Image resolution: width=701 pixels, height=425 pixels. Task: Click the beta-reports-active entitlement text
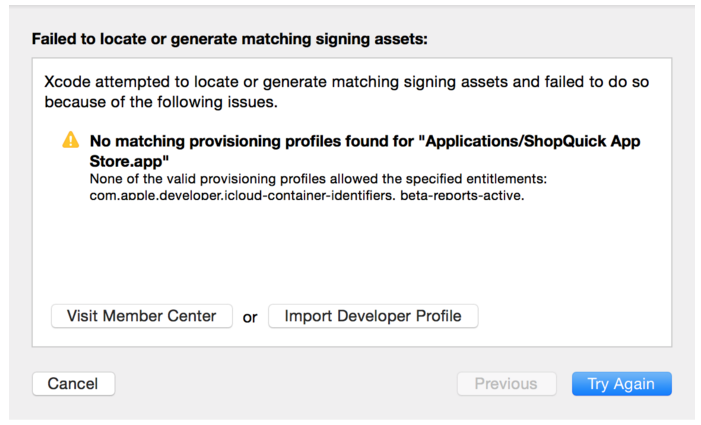[462, 195]
